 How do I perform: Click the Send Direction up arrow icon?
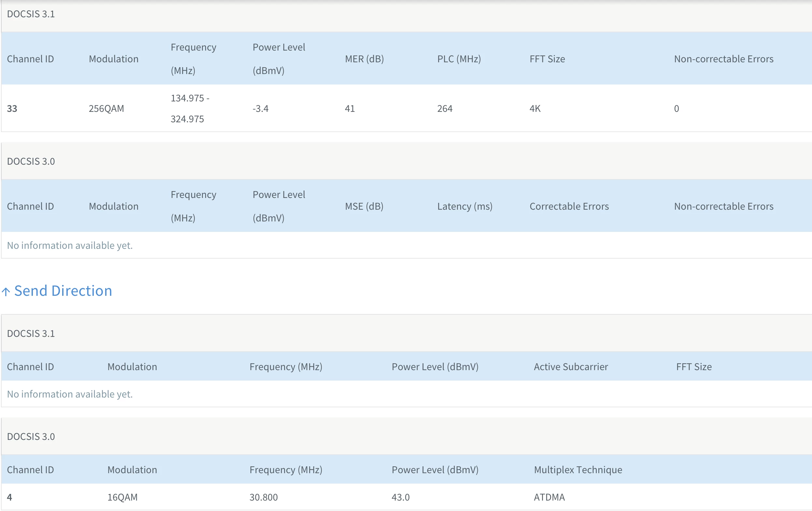6,291
